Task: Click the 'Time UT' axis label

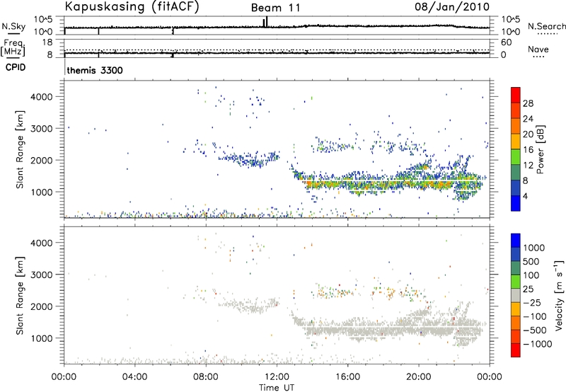Action: pyautogui.click(x=277, y=388)
